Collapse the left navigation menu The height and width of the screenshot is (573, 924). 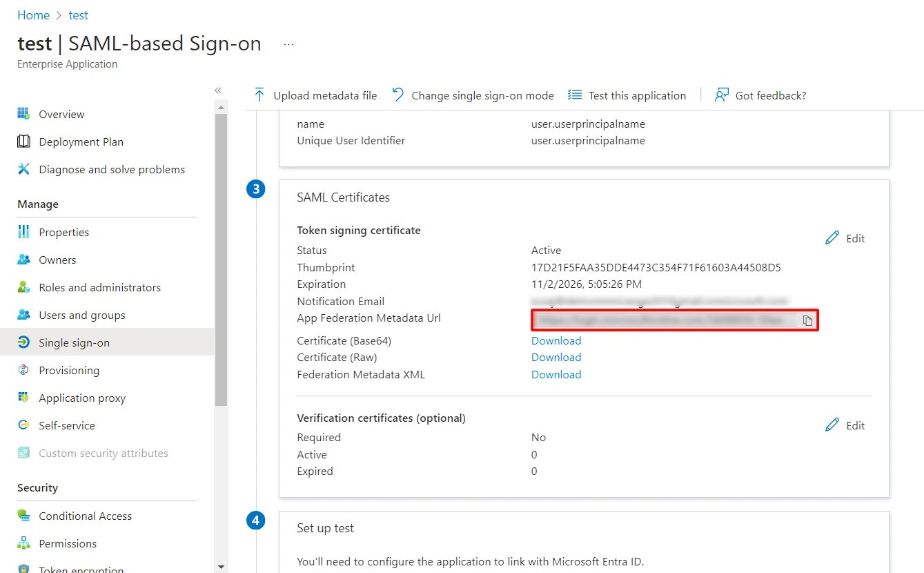click(218, 90)
